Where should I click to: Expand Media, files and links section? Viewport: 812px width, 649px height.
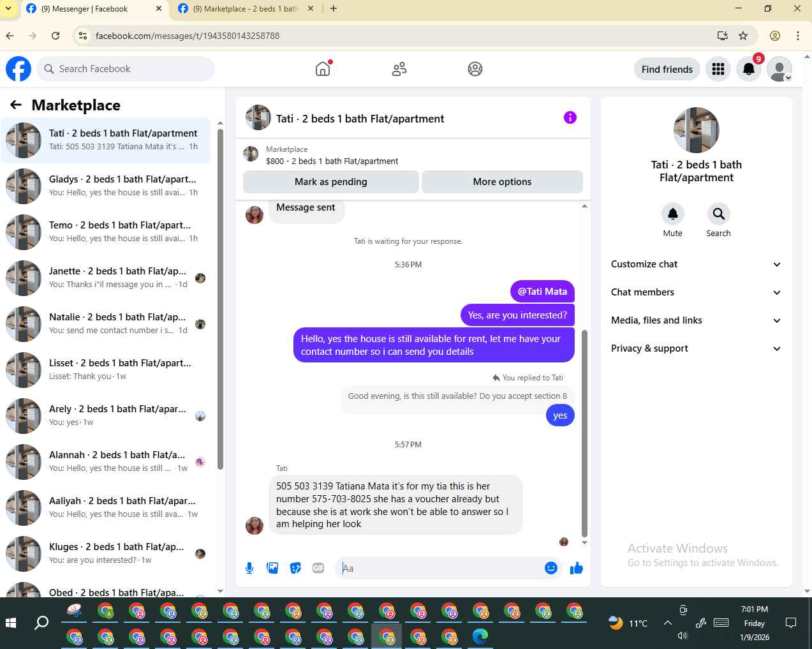click(696, 320)
